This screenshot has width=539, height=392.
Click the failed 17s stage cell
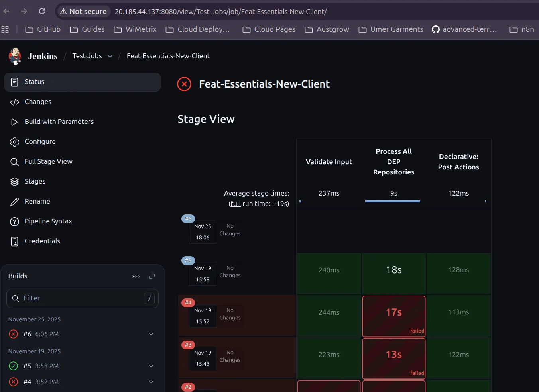pyautogui.click(x=393, y=316)
